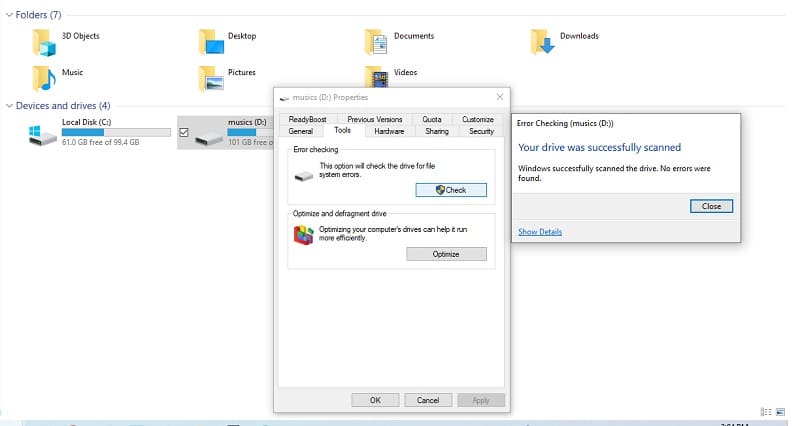Select the Documents folder icon

[x=376, y=42]
